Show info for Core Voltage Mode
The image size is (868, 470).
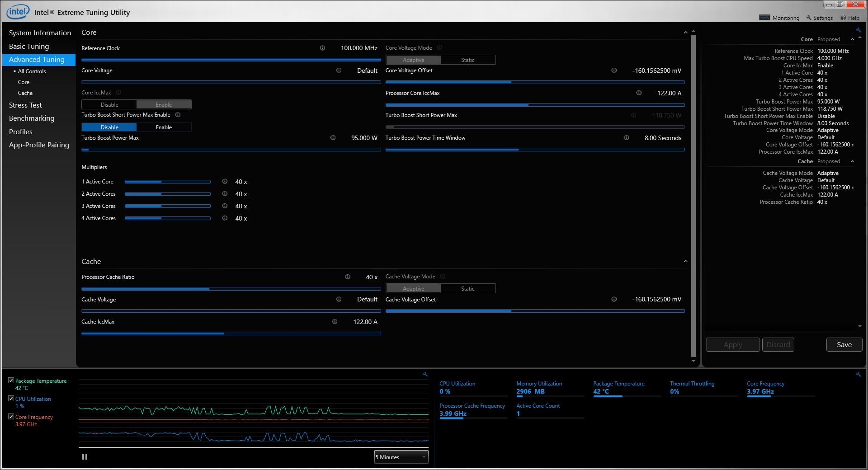pos(439,48)
